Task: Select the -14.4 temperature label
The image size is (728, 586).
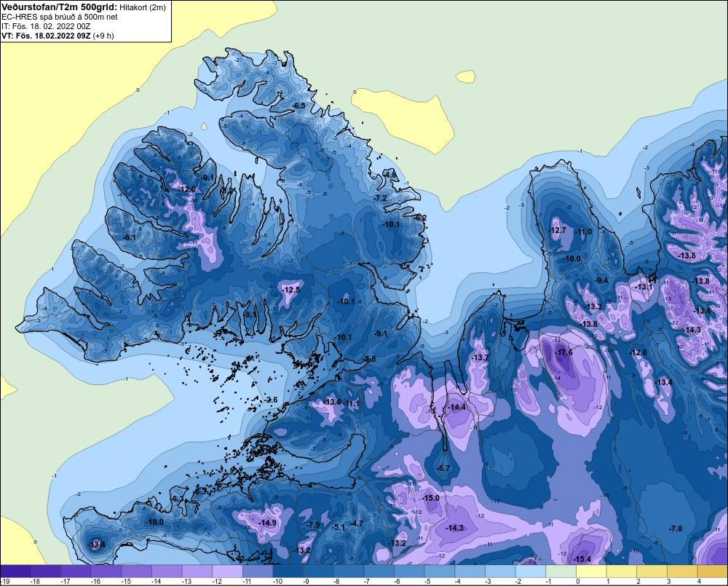Action: (x=456, y=407)
